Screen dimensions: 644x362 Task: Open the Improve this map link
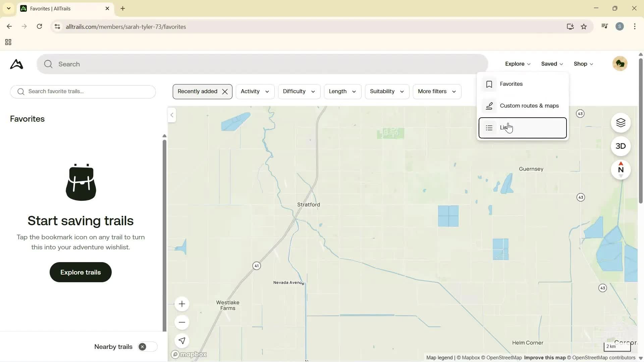click(x=544, y=357)
